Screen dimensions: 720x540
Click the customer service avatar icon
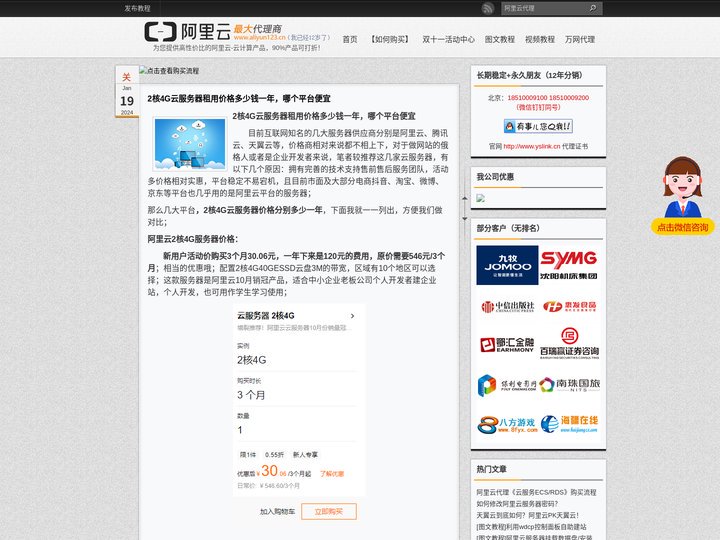click(x=682, y=187)
